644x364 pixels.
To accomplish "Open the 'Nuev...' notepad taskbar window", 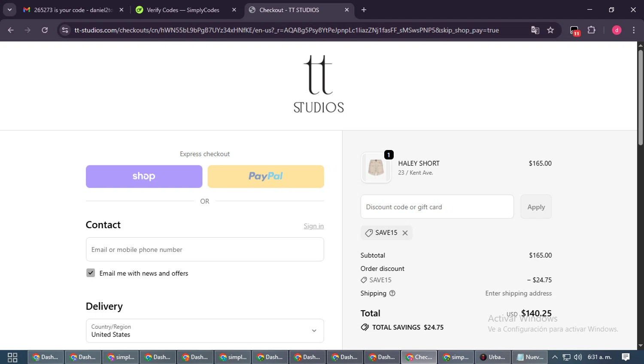I will pyautogui.click(x=530, y=357).
